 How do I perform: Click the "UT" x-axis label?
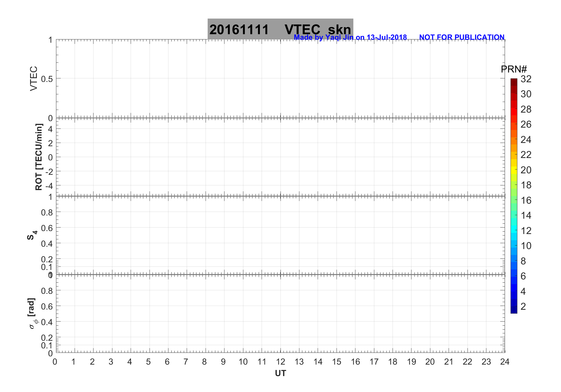coord(280,373)
